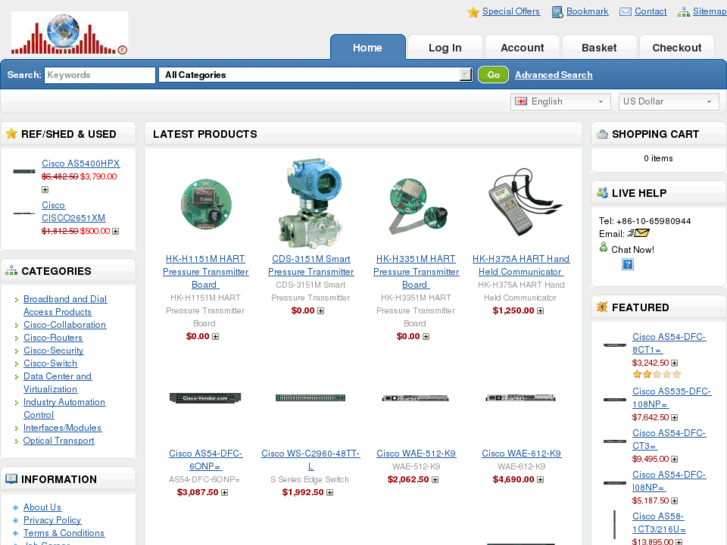Open the US Dollar currency dropdown
This screenshot has width=727, height=545.
point(669,102)
